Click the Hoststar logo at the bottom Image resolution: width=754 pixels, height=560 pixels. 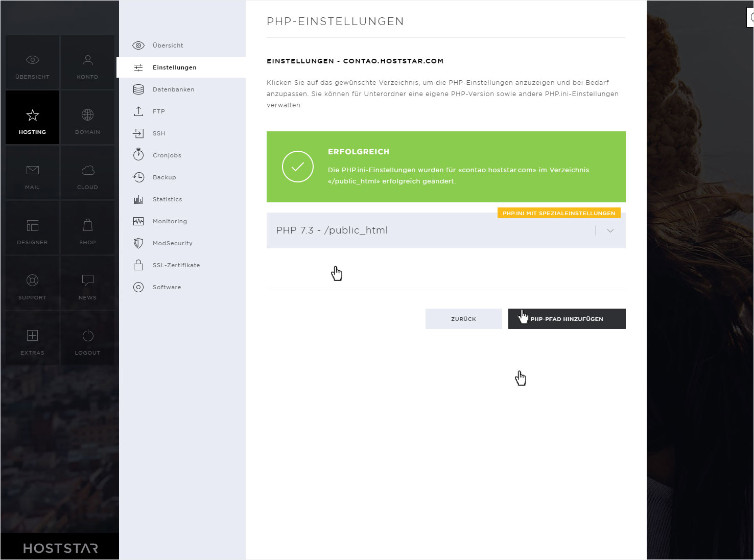(x=60, y=548)
